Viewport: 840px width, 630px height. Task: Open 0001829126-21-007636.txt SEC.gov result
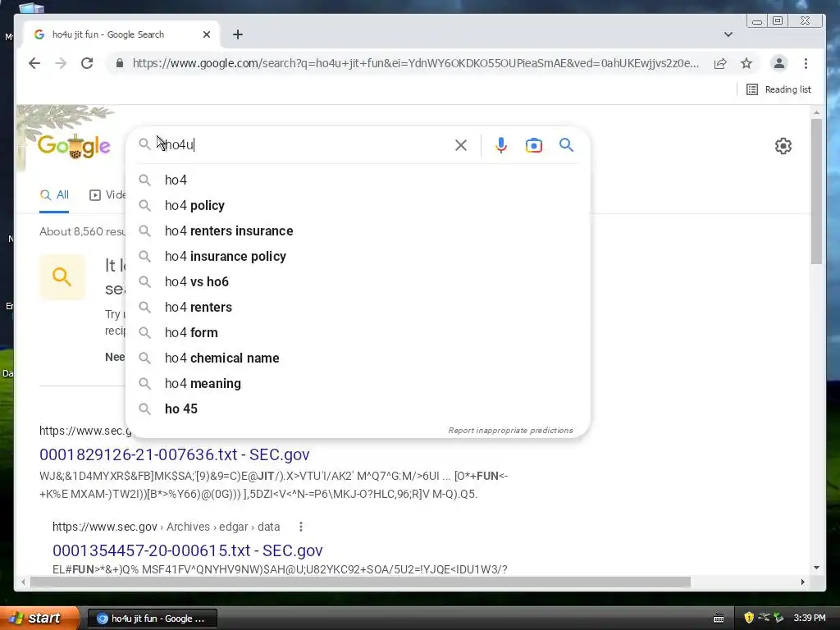click(175, 454)
